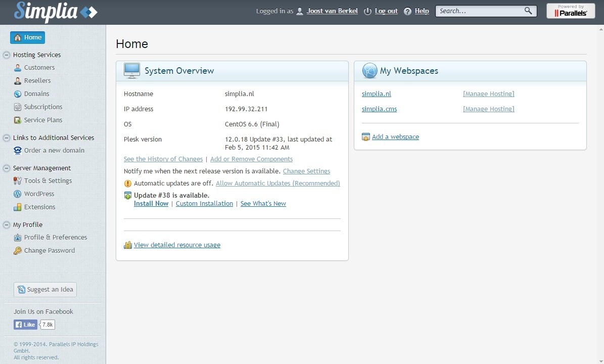Click the scrollbar up arrow
Viewport: 604px width, 364px height.
click(601, 29)
